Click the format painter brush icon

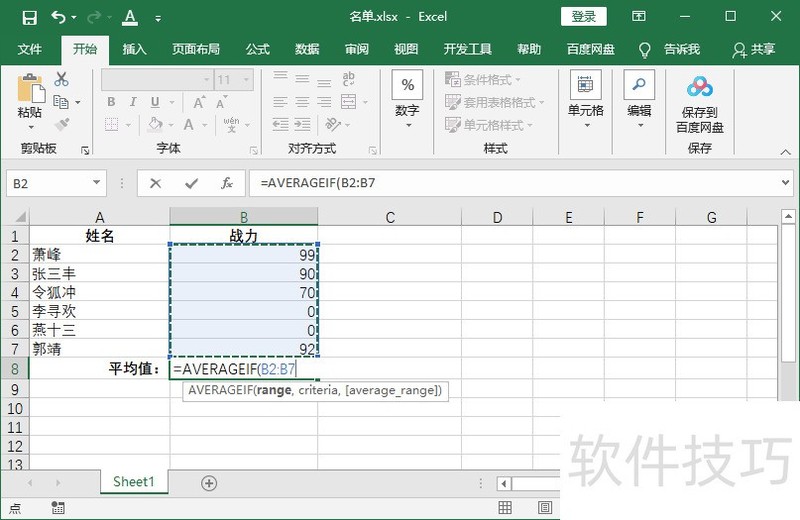click(62, 124)
